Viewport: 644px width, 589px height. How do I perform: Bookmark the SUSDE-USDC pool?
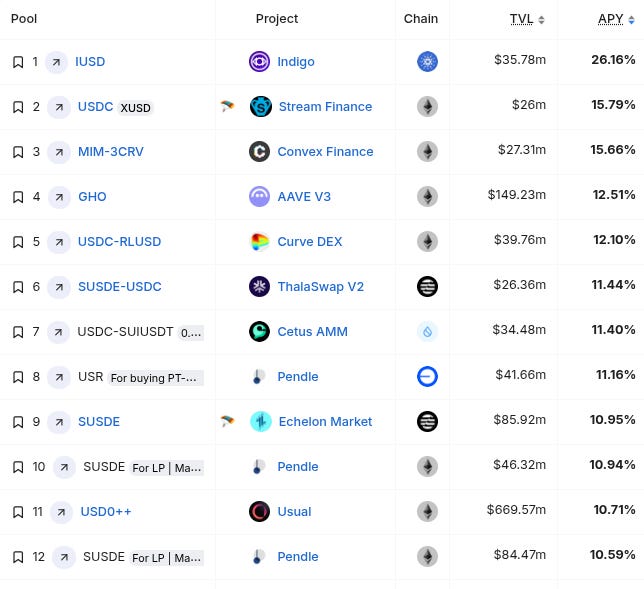point(18,287)
